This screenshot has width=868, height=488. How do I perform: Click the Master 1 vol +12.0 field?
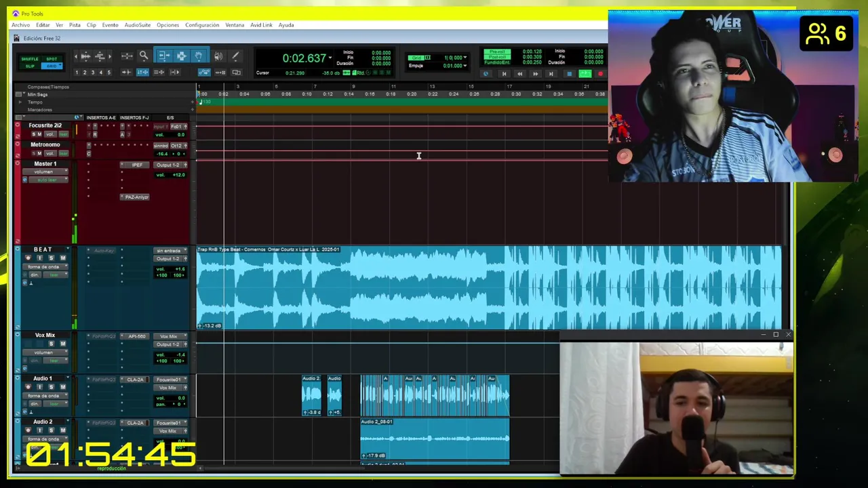170,175
